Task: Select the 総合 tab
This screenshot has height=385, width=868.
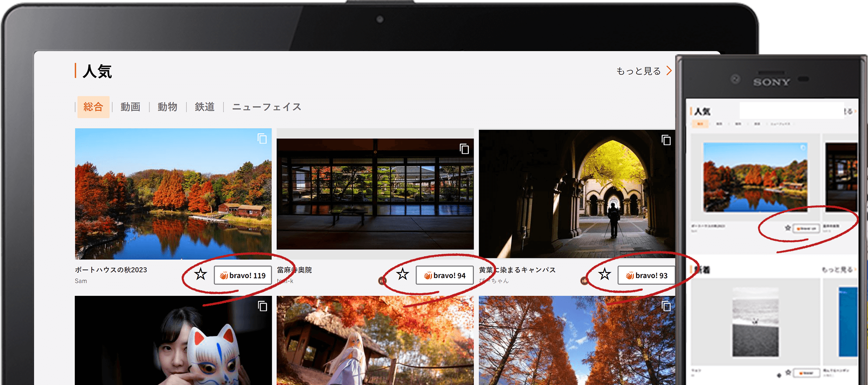Action: pyautogui.click(x=93, y=107)
